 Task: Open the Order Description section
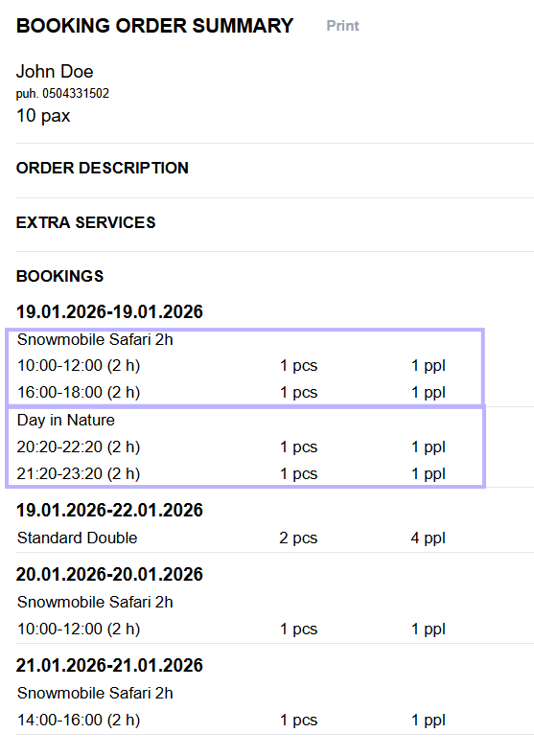(x=103, y=168)
